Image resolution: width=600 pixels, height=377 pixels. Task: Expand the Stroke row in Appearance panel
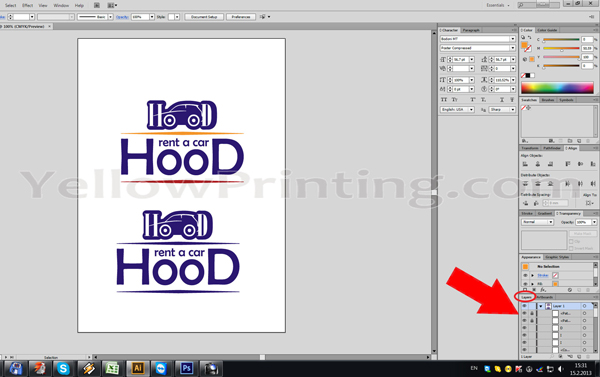pos(532,275)
